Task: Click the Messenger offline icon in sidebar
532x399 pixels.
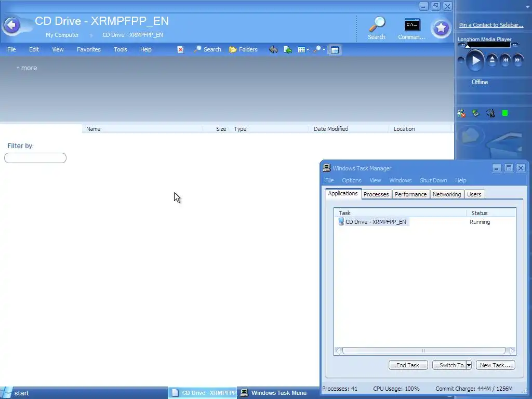Action: pyautogui.click(x=461, y=113)
